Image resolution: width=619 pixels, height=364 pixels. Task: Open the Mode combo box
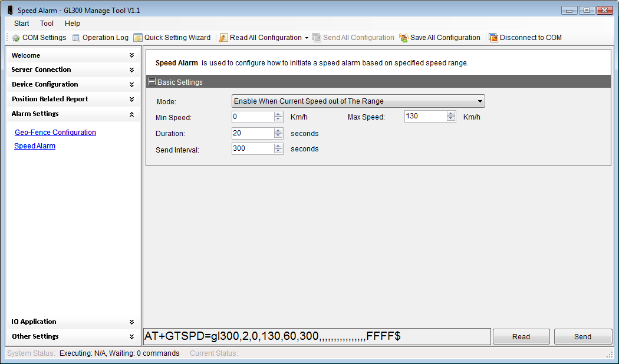click(x=358, y=101)
